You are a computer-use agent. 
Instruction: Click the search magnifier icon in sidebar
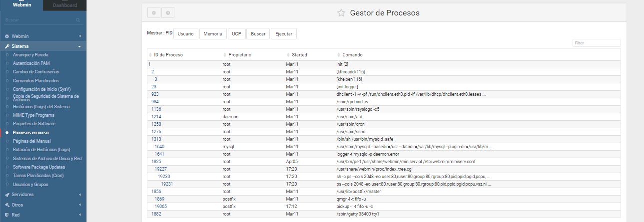click(78, 20)
